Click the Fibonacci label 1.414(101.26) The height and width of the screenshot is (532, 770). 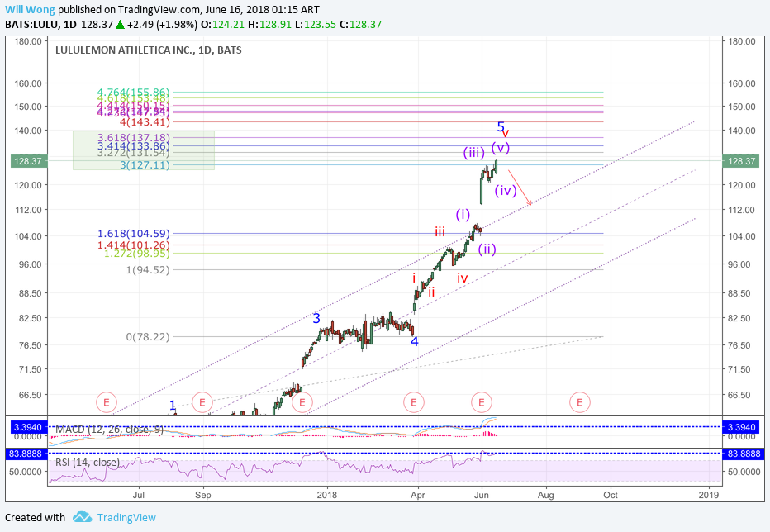133,245
